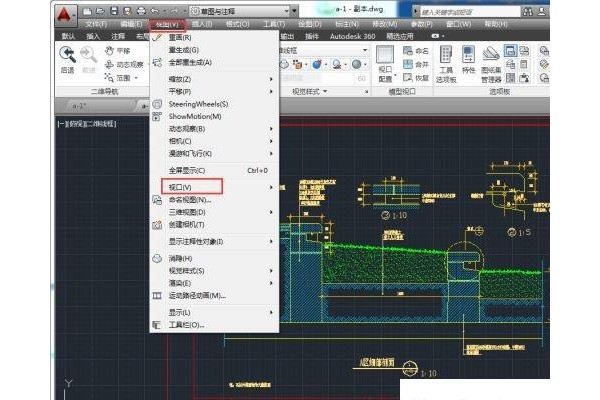Screen dimensions: 600x400
Task: Select the 平移 pan hand tool in ribbon
Action: click(118, 51)
